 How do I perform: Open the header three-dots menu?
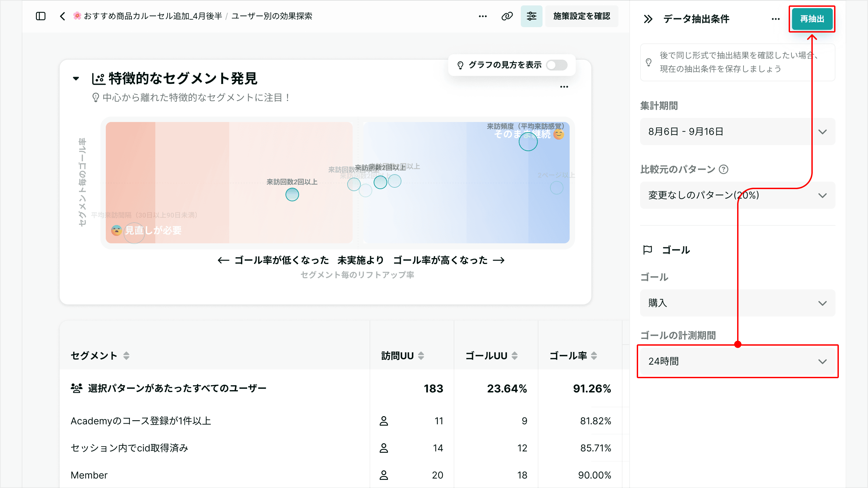coord(483,16)
